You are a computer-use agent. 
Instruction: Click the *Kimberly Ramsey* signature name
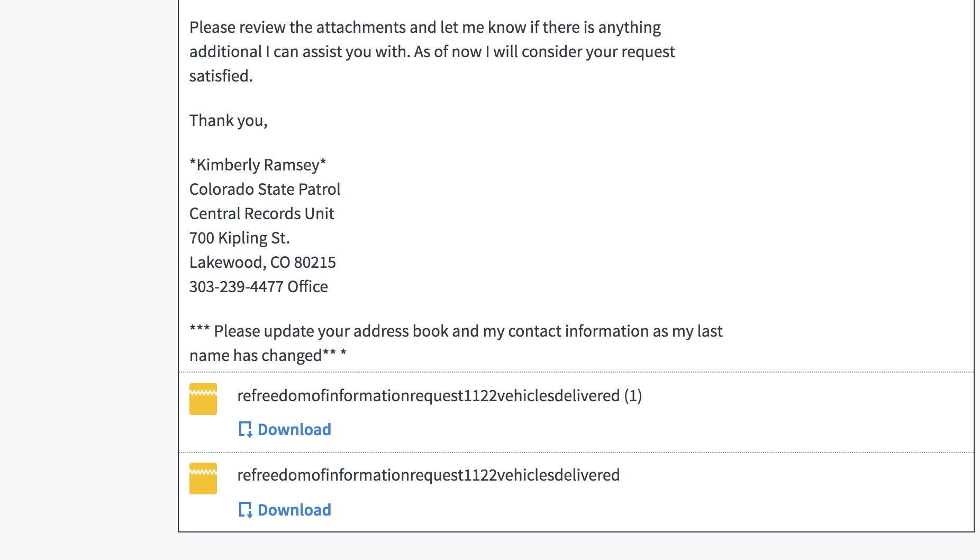258,165
